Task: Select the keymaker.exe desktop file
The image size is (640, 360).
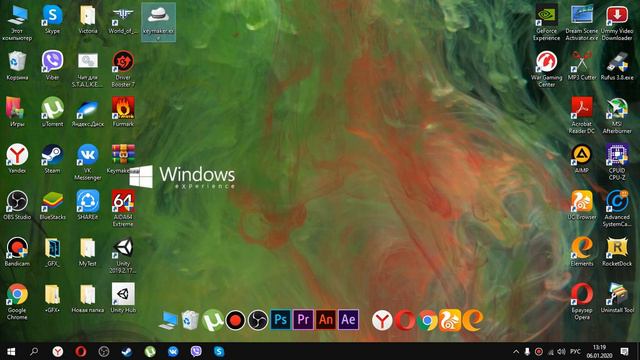Action: click(x=158, y=22)
